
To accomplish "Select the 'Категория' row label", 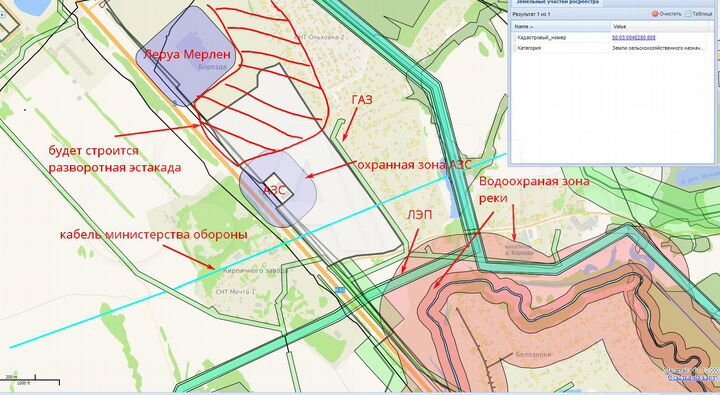I will point(529,48).
